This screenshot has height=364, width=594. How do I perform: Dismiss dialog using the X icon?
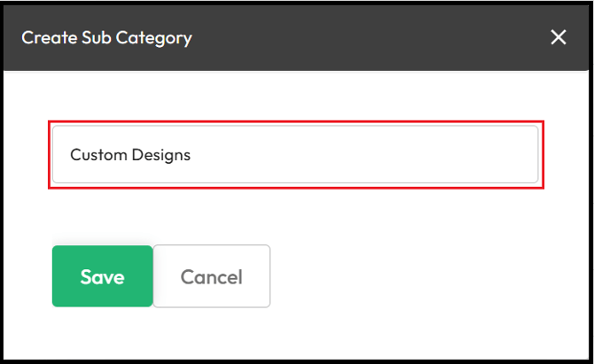pyautogui.click(x=559, y=37)
